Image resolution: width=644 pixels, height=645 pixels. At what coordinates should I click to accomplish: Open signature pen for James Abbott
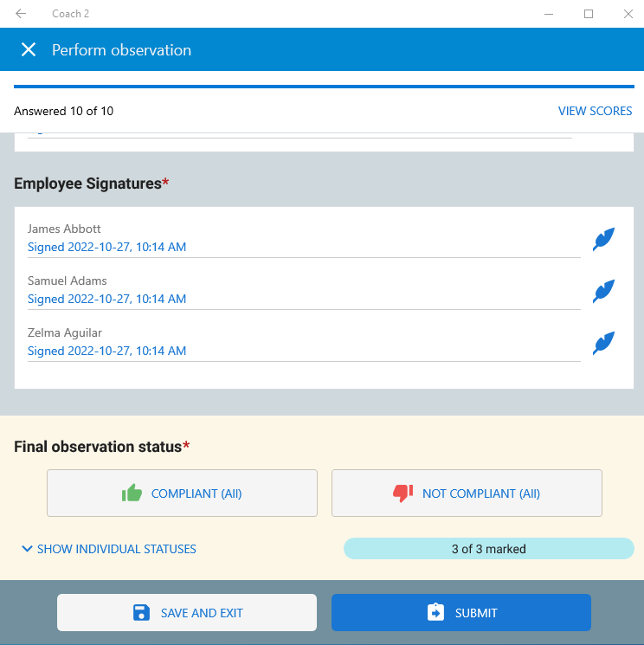pyautogui.click(x=603, y=239)
